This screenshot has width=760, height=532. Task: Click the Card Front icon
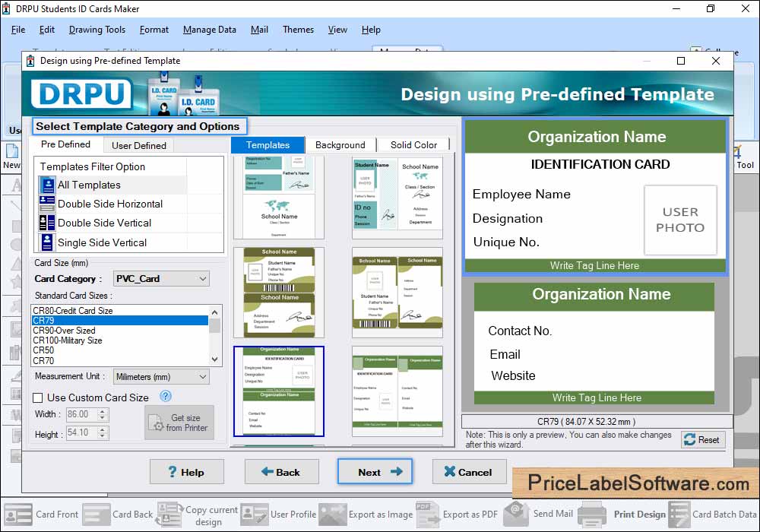(x=18, y=515)
